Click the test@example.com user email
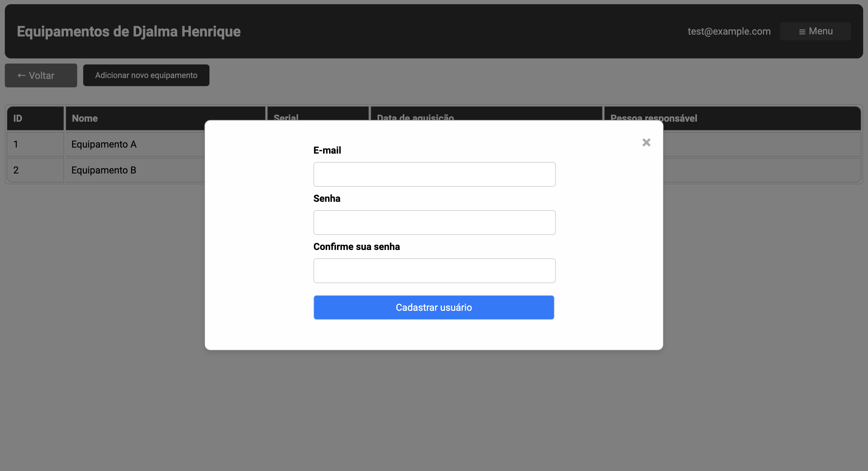This screenshot has height=471, width=868. point(729,31)
